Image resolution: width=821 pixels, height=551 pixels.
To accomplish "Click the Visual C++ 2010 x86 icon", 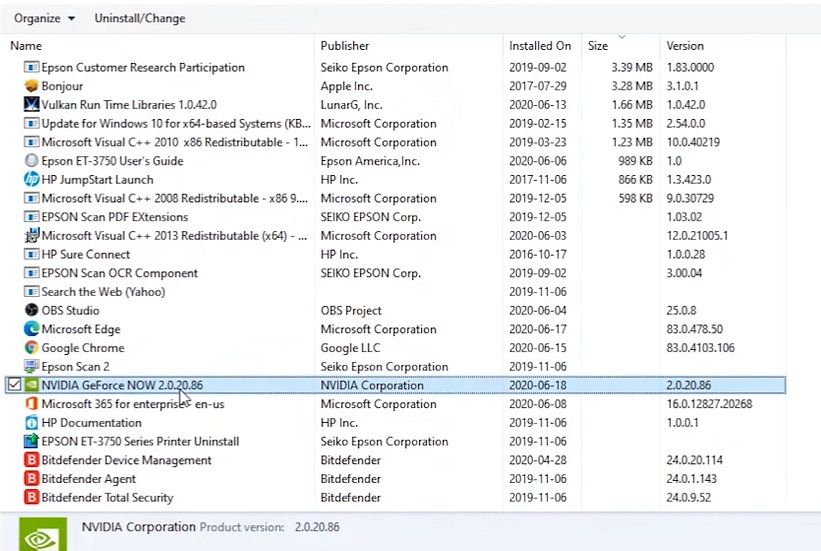I will pos(31,142).
